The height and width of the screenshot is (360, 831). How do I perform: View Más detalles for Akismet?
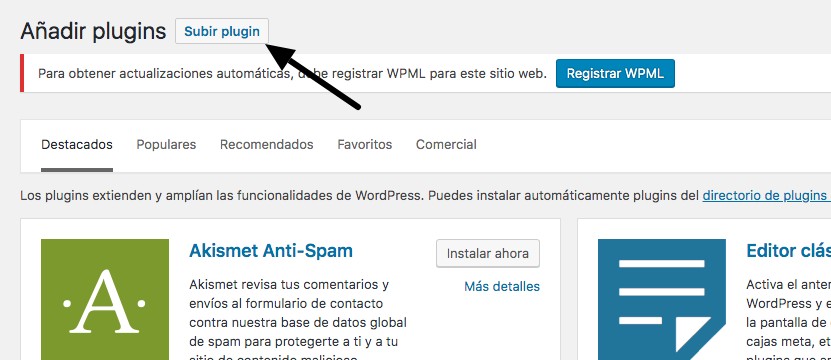click(502, 287)
